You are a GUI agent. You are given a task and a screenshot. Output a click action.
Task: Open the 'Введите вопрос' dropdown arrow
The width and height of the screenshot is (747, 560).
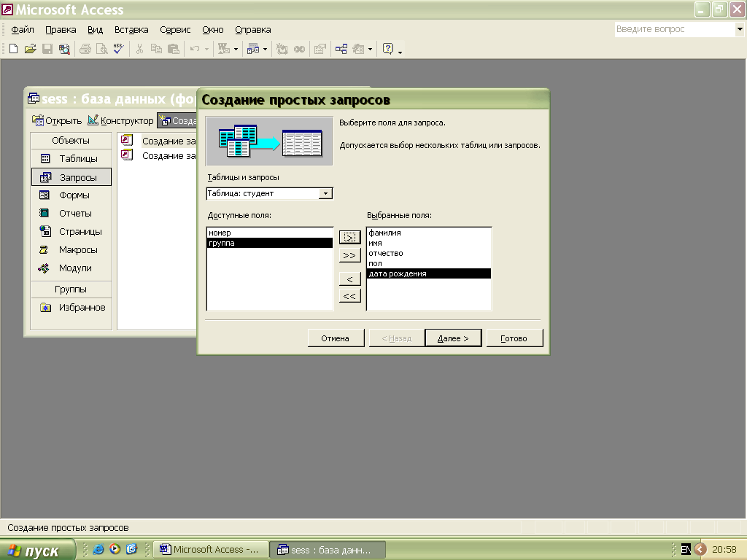point(740,29)
